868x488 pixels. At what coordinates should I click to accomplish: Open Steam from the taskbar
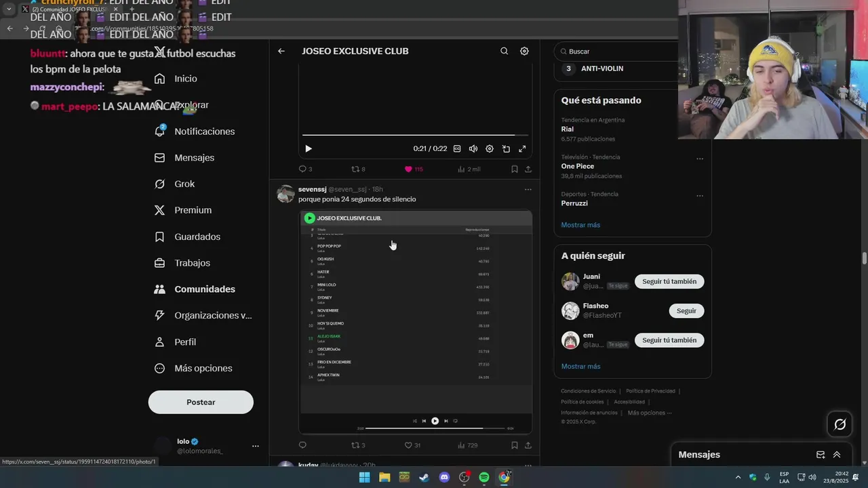(x=424, y=477)
